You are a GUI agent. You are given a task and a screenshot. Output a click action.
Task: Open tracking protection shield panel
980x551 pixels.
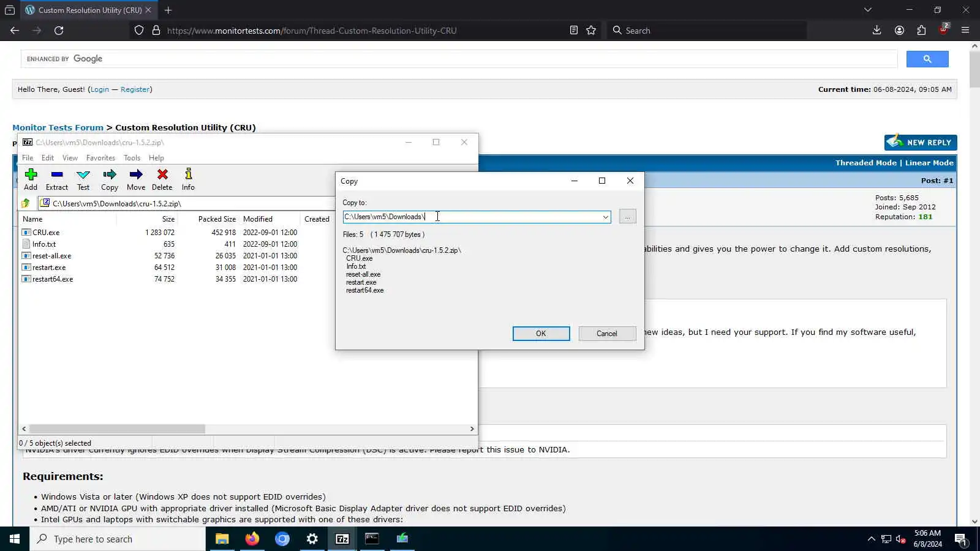139,31
